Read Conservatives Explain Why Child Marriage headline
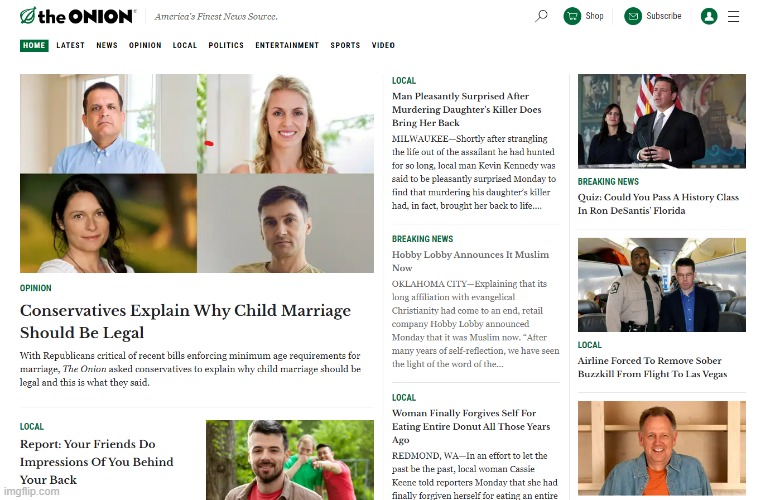The width and height of the screenshot is (780, 500). [x=185, y=321]
